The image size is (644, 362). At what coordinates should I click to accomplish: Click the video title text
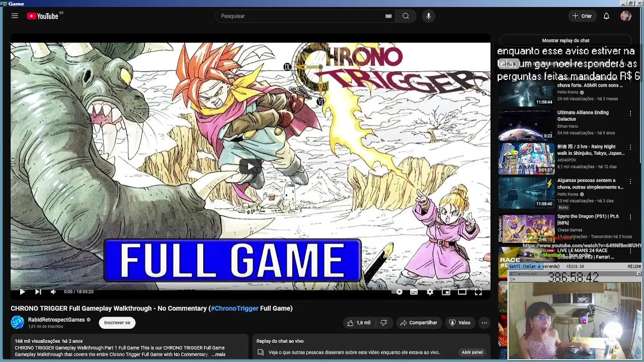(151, 308)
